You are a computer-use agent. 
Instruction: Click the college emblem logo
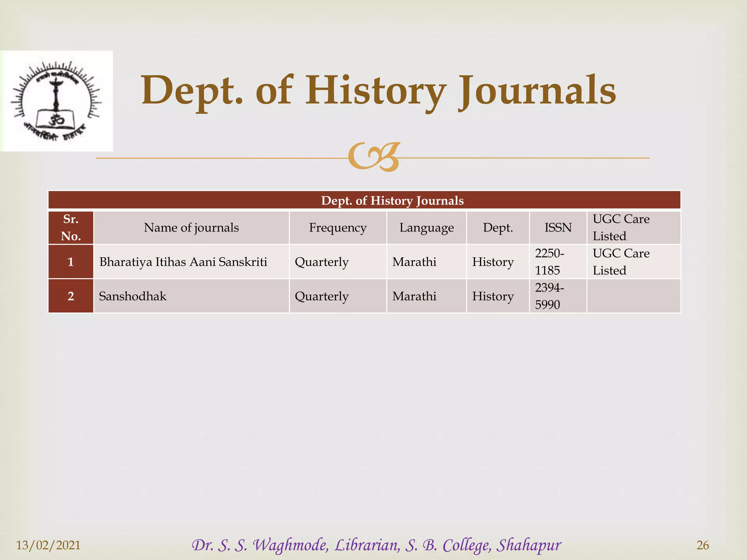pos(56,101)
